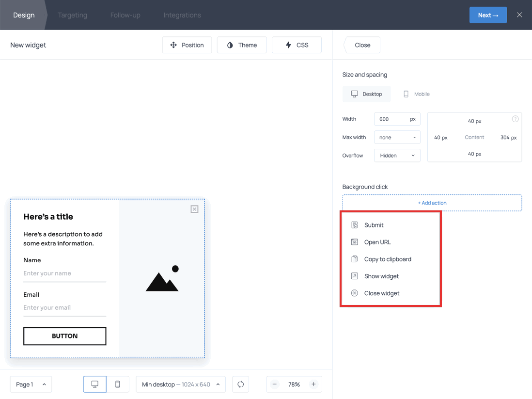Refresh the widget preview
The width and height of the screenshot is (532, 399).
pos(240,384)
